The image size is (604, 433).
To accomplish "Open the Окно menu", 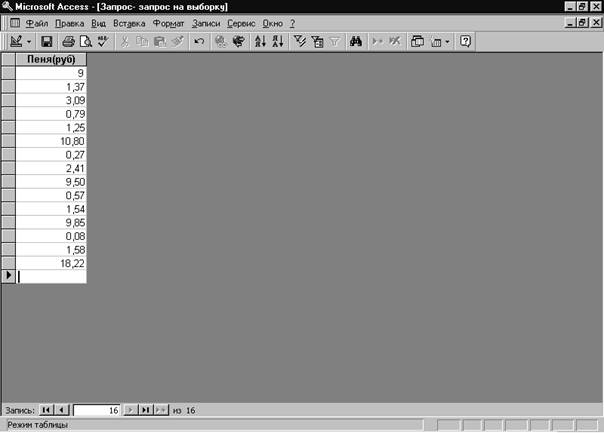I will tap(273, 23).
